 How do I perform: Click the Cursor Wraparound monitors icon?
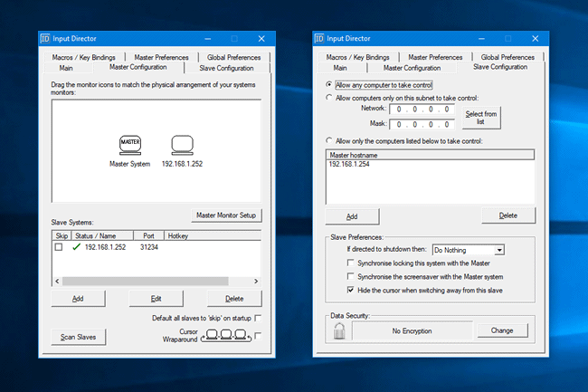coord(225,335)
